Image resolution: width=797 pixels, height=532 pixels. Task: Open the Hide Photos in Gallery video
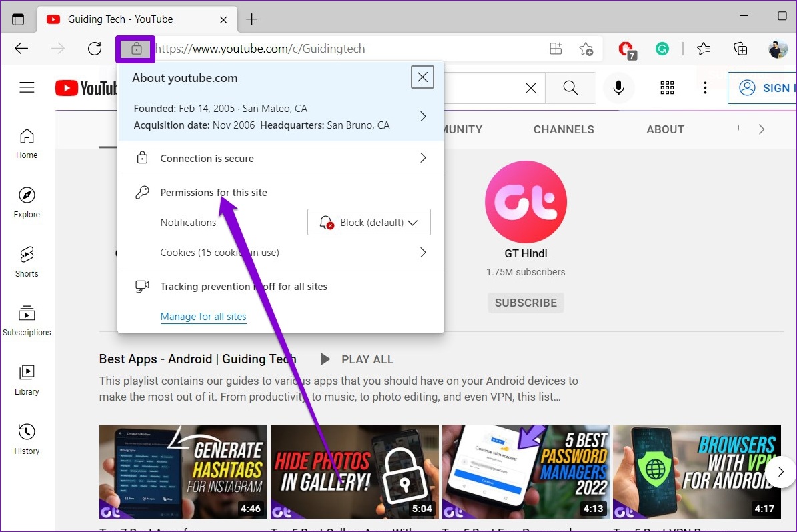coord(354,472)
